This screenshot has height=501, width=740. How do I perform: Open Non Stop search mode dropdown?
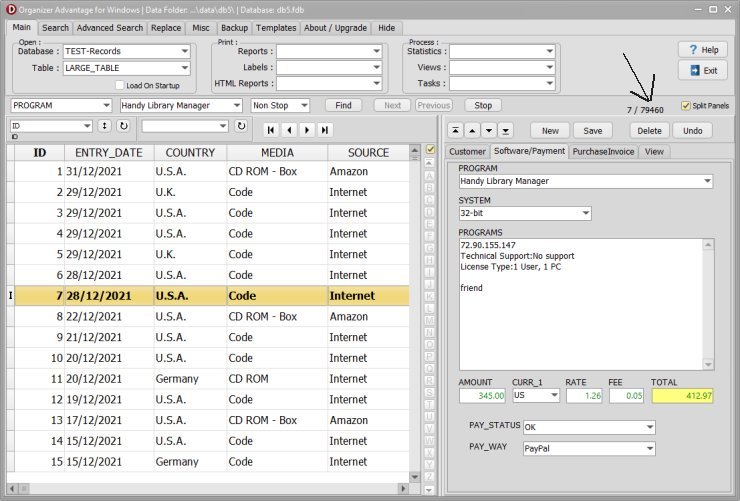pyautogui.click(x=304, y=105)
